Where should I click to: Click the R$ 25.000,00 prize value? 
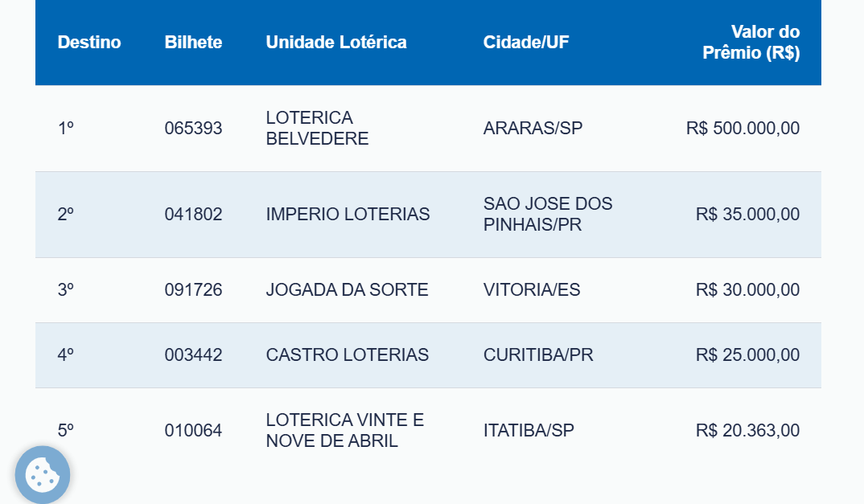pos(747,354)
